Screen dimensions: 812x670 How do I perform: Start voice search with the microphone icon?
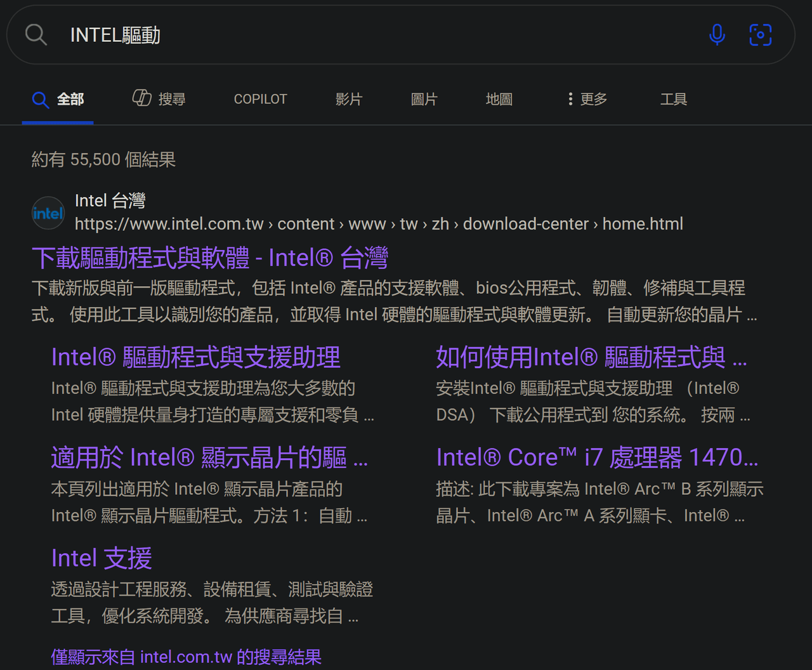coord(717,35)
